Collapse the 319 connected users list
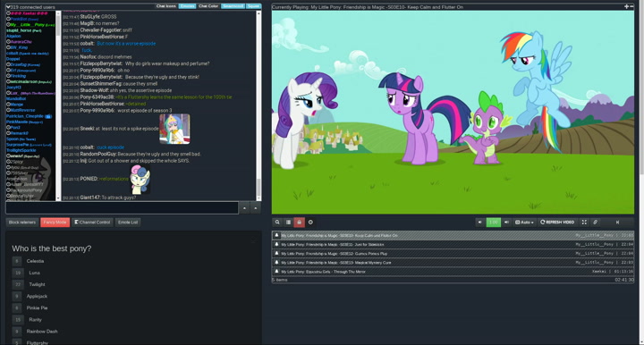 pyautogui.click(x=8, y=7)
